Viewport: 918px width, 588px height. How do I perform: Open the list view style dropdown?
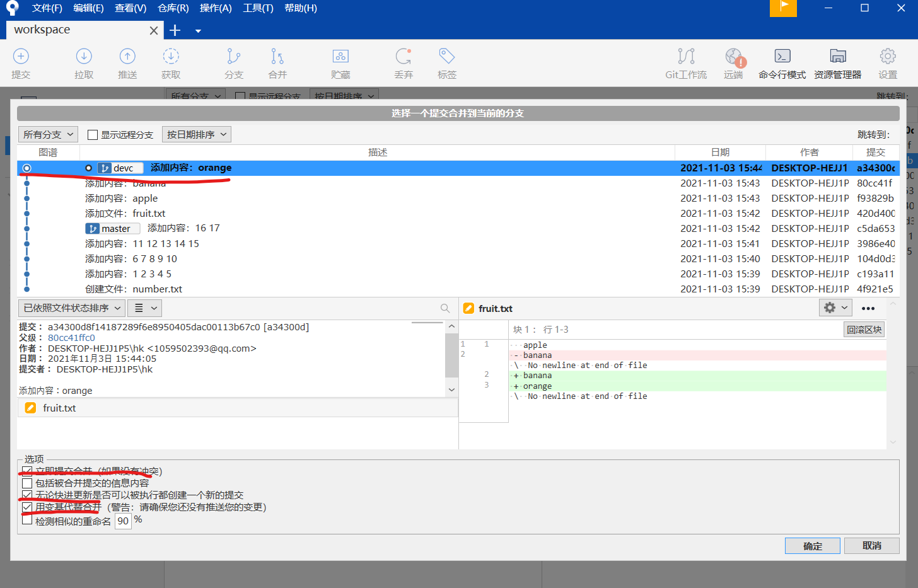145,308
